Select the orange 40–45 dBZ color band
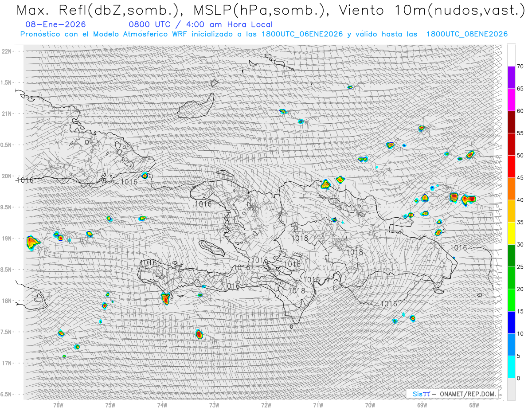This screenshot has height=411, width=532. (x=511, y=188)
